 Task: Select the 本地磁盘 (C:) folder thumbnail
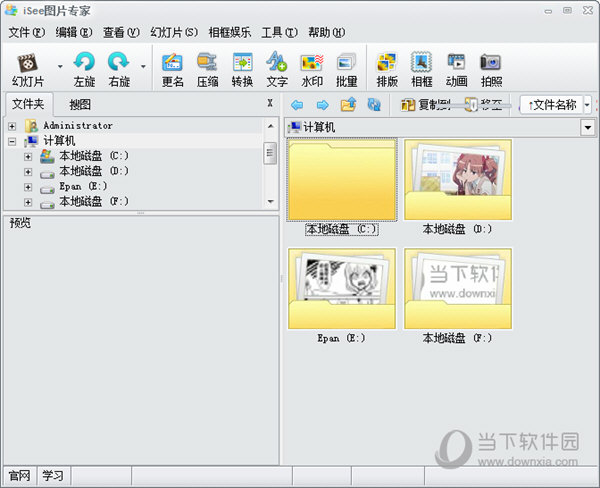point(342,180)
